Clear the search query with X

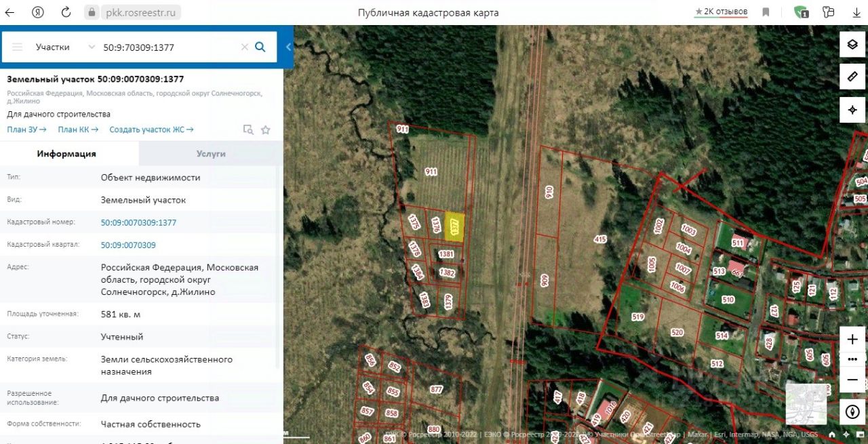point(245,47)
